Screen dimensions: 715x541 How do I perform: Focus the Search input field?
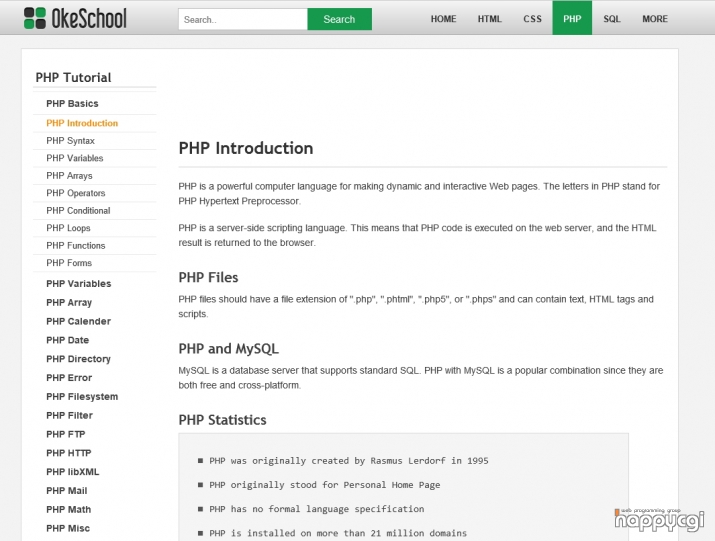click(243, 19)
